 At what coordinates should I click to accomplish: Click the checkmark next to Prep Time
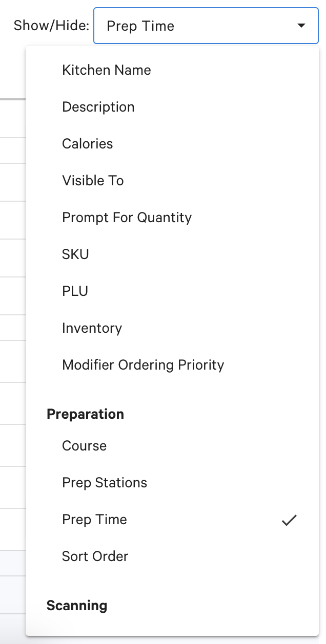point(290,520)
